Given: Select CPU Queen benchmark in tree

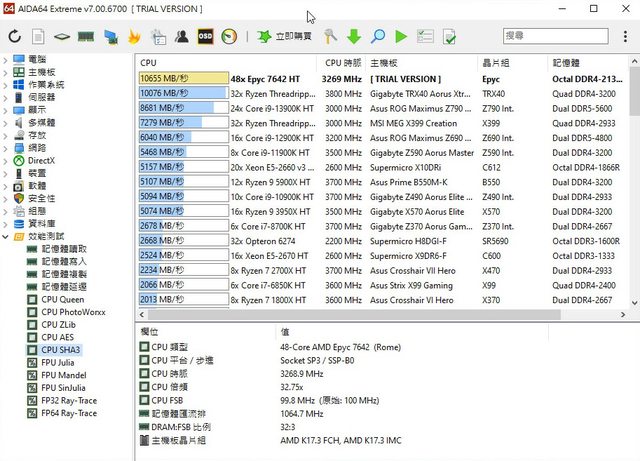Looking at the screenshot, I should coord(62,299).
